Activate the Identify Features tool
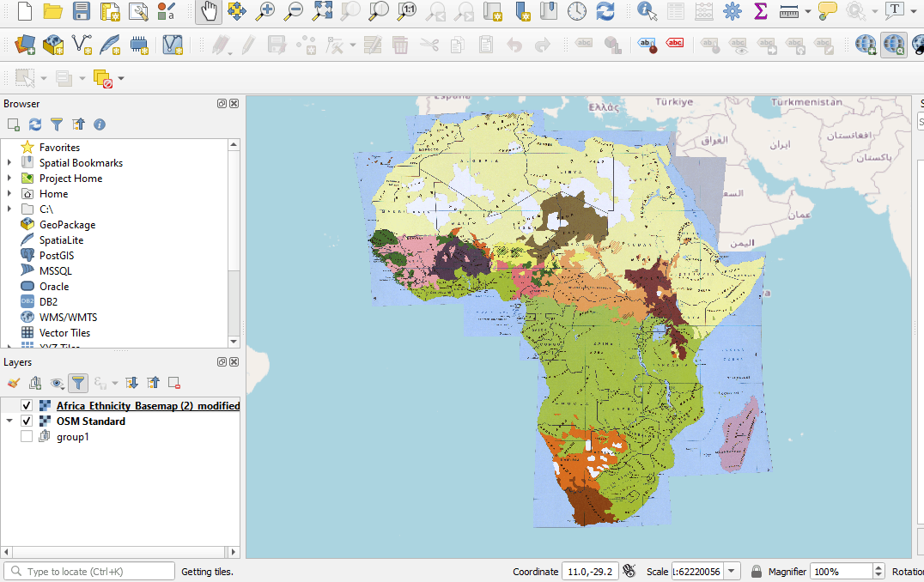The image size is (924, 582). [647, 11]
